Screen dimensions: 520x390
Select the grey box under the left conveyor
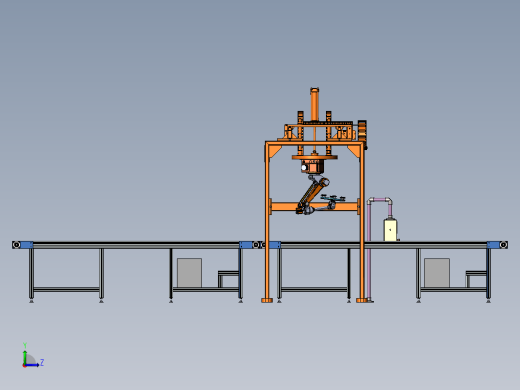click(x=189, y=273)
